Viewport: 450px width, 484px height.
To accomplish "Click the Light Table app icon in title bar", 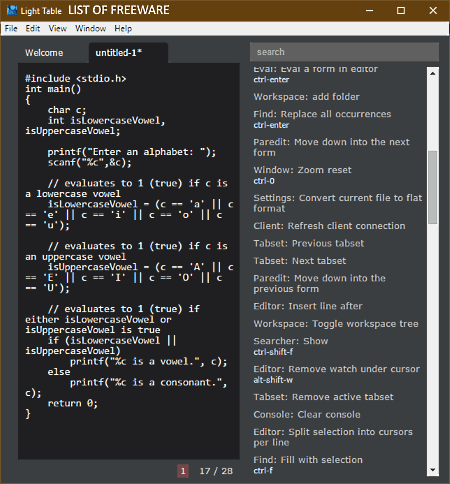I will (x=12, y=10).
